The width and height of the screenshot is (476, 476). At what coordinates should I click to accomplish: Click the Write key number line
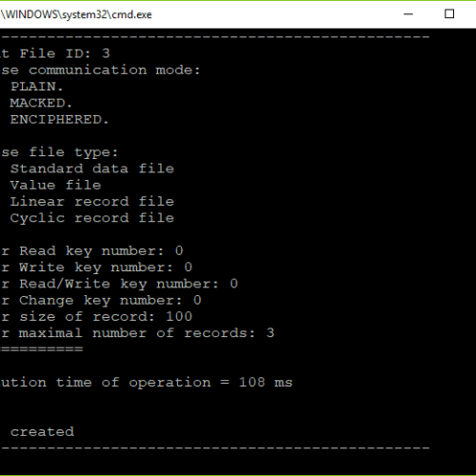pos(96,268)
